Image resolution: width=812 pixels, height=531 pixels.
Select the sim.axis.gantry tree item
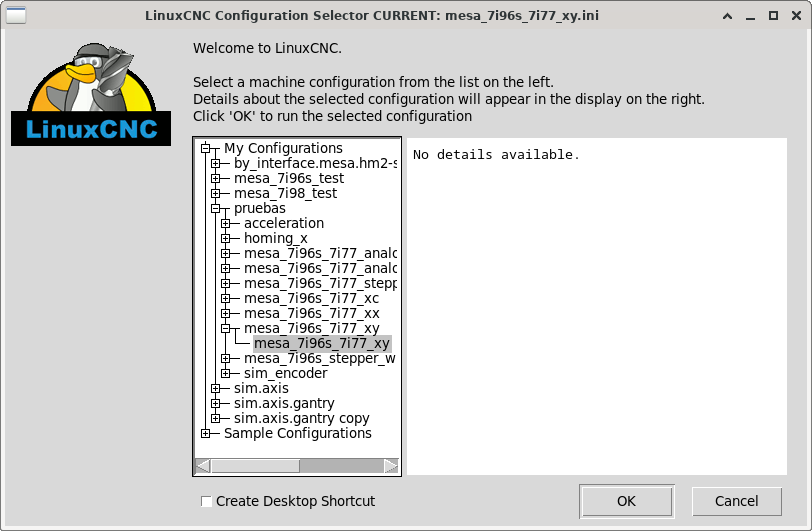(x=284, y=404)
